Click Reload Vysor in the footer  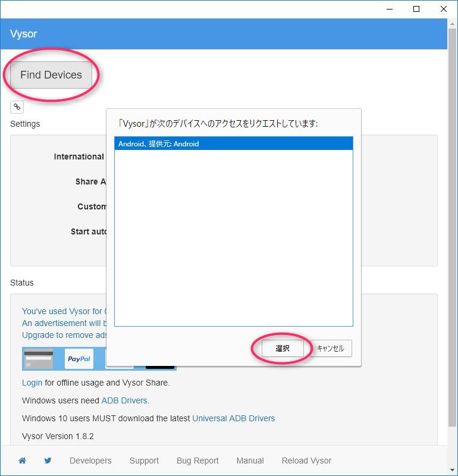click(x=306, y=461)
